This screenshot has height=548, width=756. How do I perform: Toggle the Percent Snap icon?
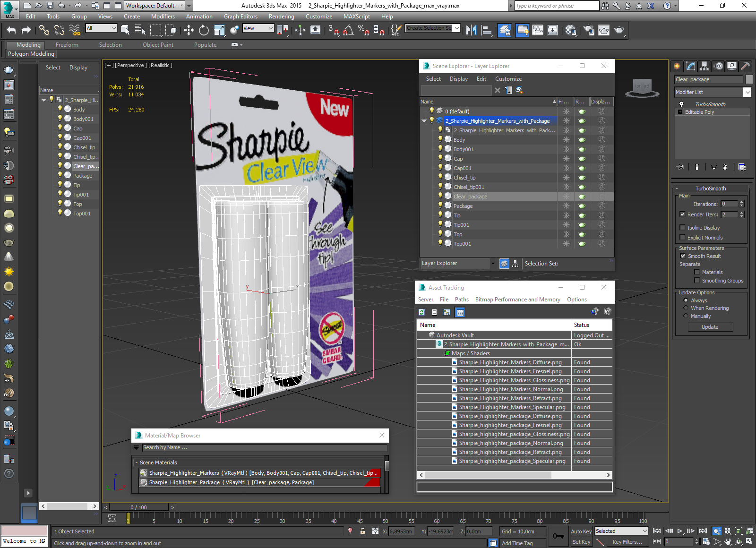coord(363,30)
